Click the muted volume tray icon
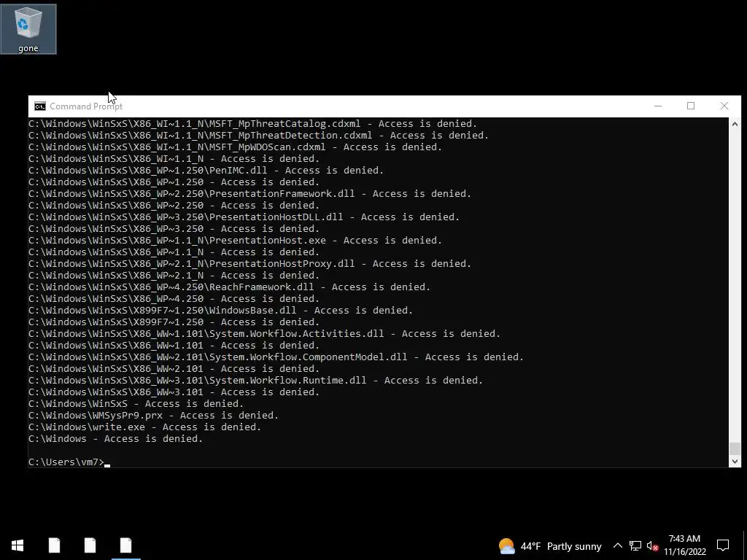 pos(652,545)
